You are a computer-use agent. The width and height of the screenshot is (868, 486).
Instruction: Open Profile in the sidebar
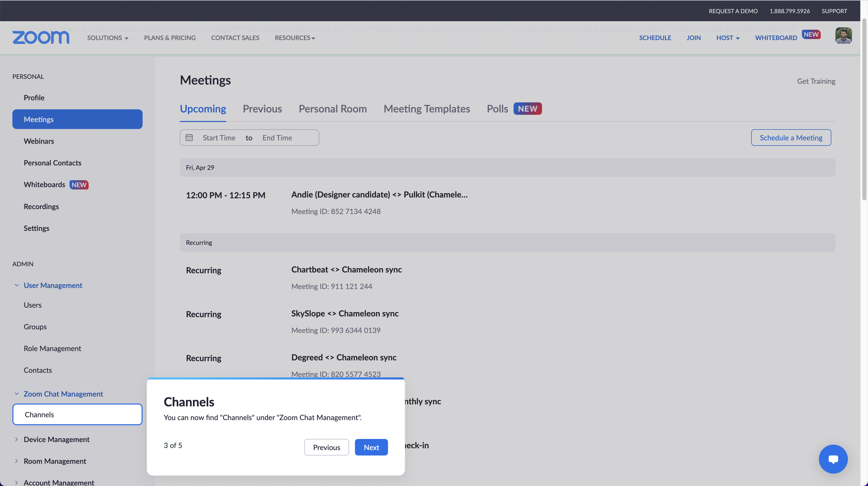click(34, 97)
